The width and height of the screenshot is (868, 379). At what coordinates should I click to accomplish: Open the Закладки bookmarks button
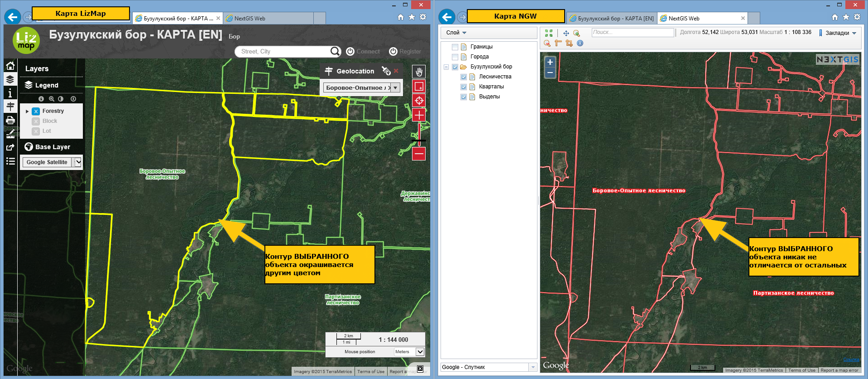coord(838,33)
